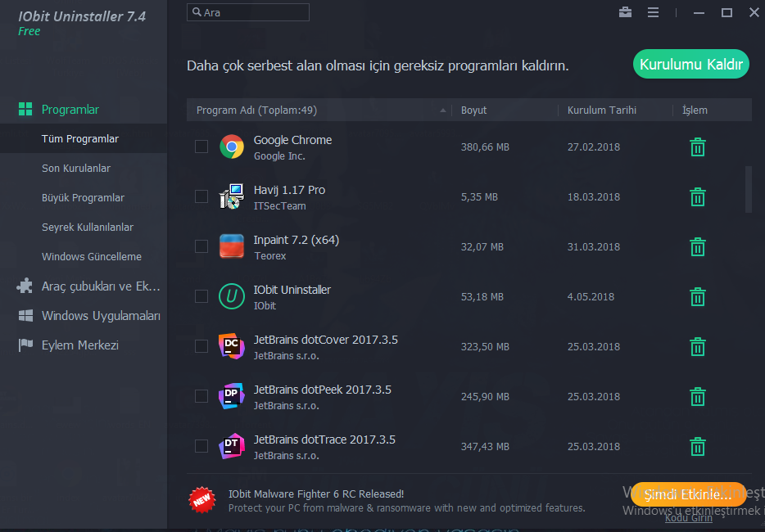Sort by Boyut column header
The height and width of the screenshot is (532, 765).
473,110
